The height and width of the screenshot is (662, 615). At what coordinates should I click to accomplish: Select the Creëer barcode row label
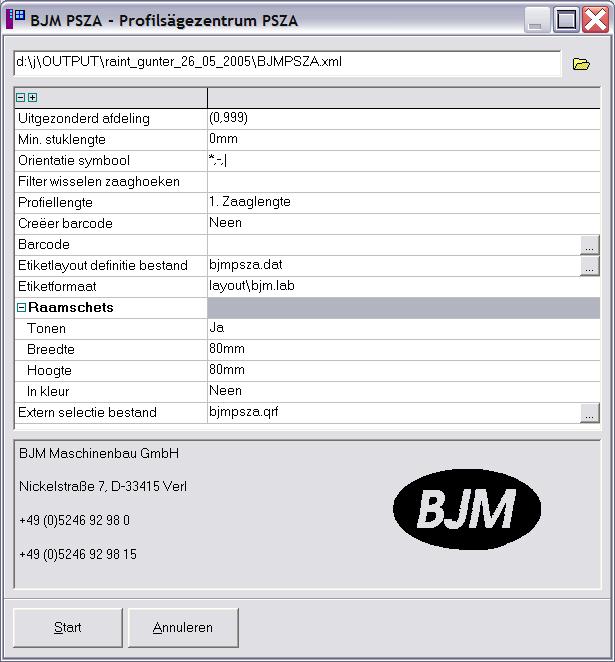click(65, 224)
